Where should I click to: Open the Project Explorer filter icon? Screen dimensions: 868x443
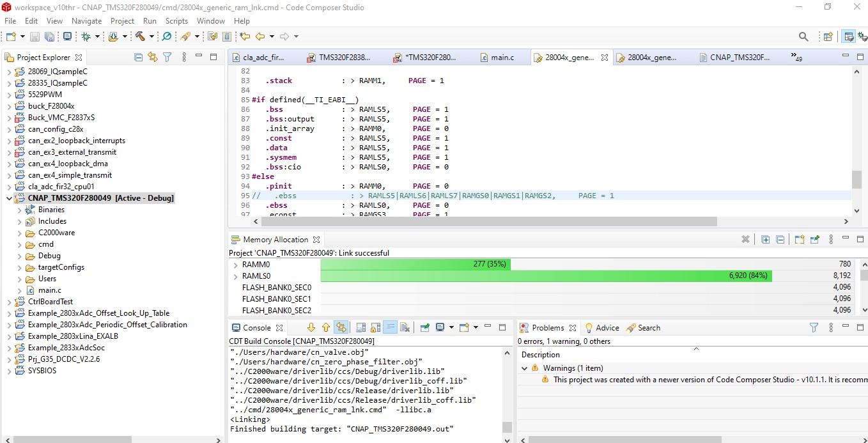pos(167,58)
